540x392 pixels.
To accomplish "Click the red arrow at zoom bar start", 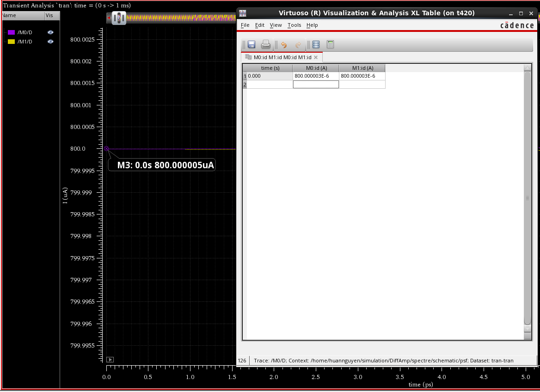I will [109, 18].
